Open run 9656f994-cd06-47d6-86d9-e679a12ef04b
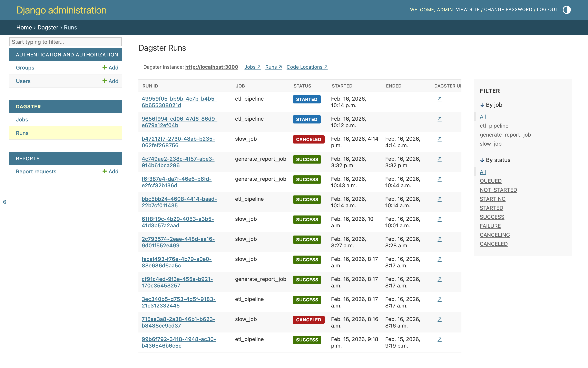This screenshot has height=368, width=588. (x=179, y=122)
